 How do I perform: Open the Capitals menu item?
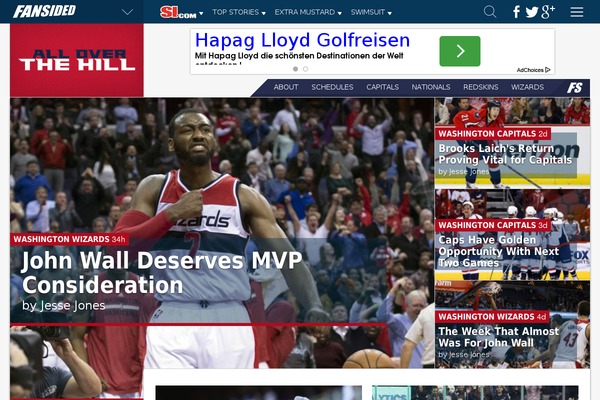[382, 87]
